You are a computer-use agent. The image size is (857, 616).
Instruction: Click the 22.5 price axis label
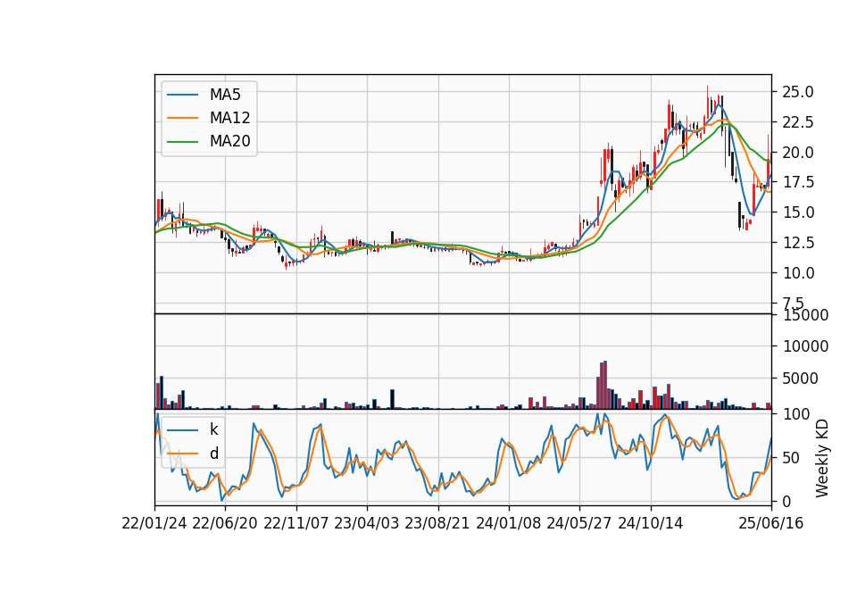point(798,122)
